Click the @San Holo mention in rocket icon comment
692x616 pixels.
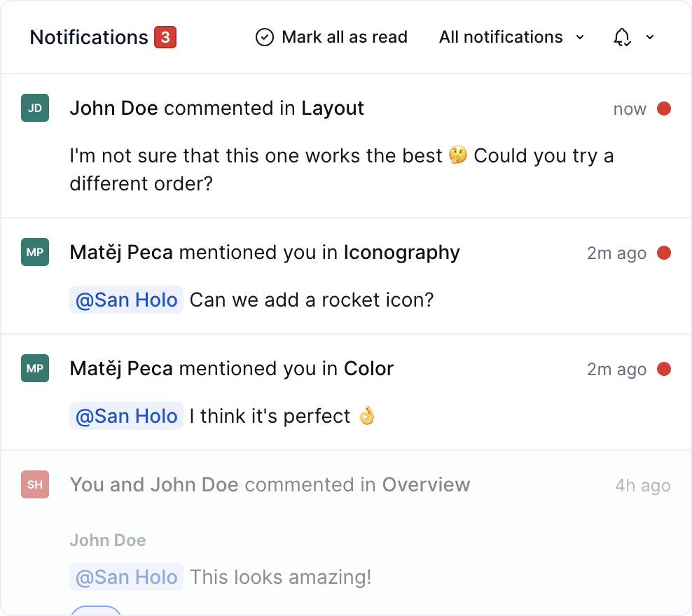[126, 300]
